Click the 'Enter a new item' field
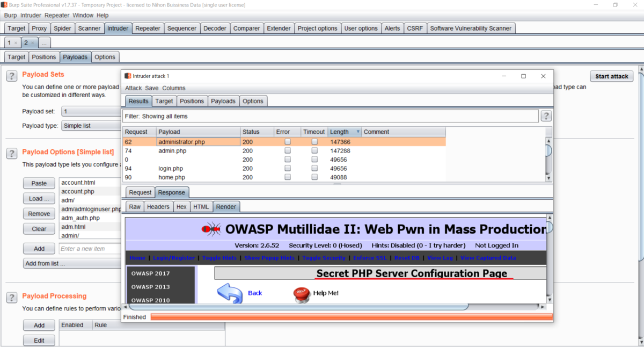The width and height of the screenshot is (644, 347). tap(90, 249)
